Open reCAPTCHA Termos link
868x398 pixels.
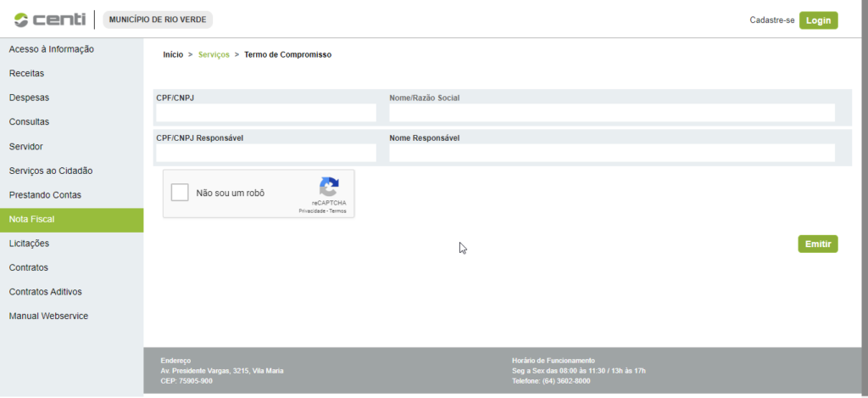click(337, 211)
